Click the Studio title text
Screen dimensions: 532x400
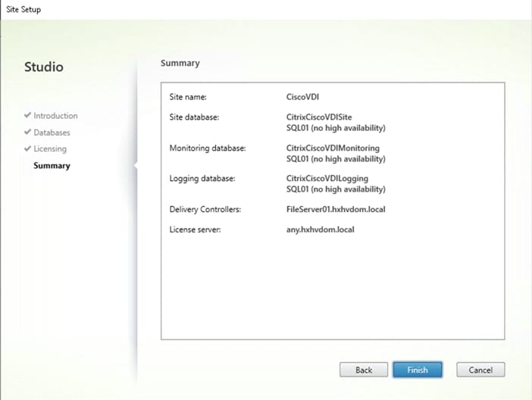coord(44,67)
